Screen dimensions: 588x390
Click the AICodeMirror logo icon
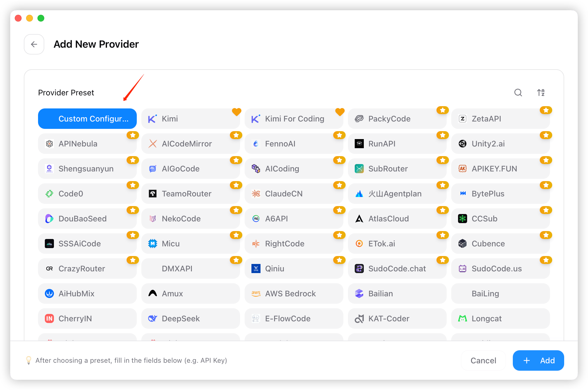click(153, 144)
